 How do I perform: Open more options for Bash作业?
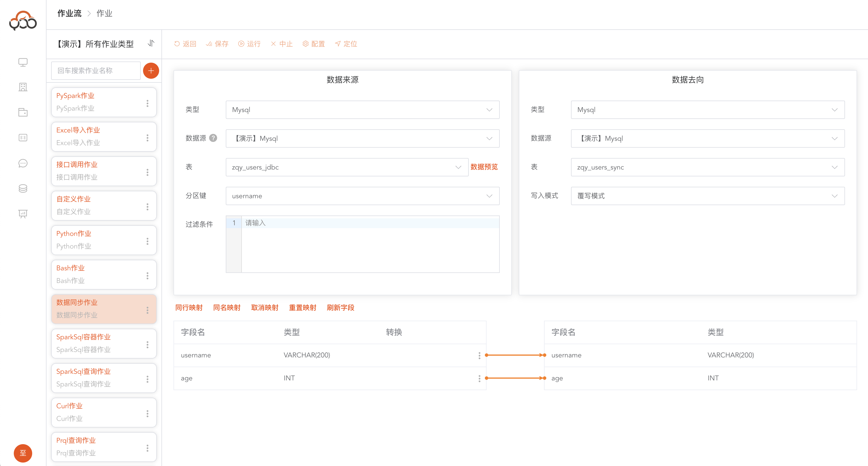pyautogui.click(x=147, y=276)
